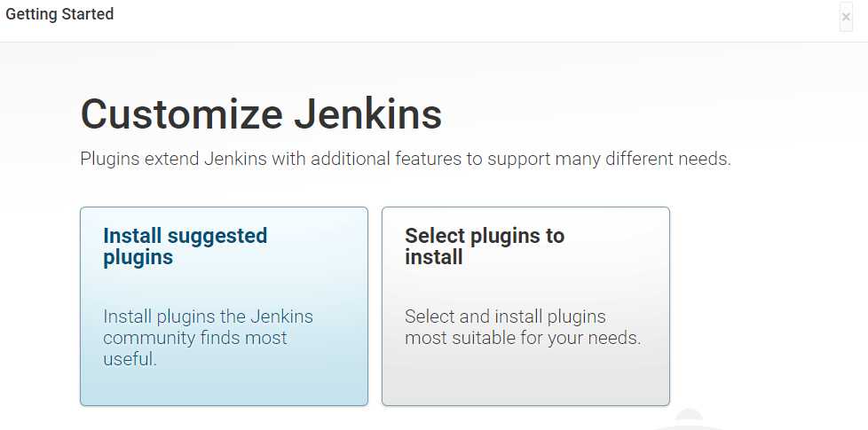Click the Getting Started title text

59,14
